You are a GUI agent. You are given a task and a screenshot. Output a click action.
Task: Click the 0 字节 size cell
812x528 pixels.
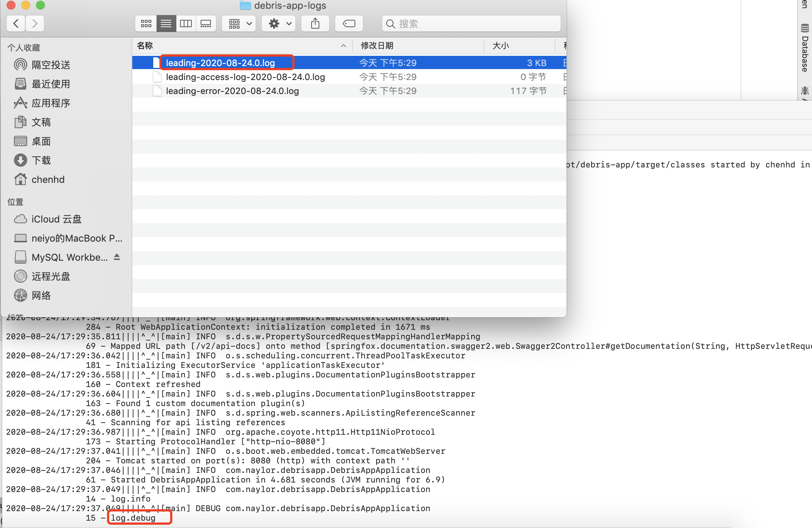point(533,77)
